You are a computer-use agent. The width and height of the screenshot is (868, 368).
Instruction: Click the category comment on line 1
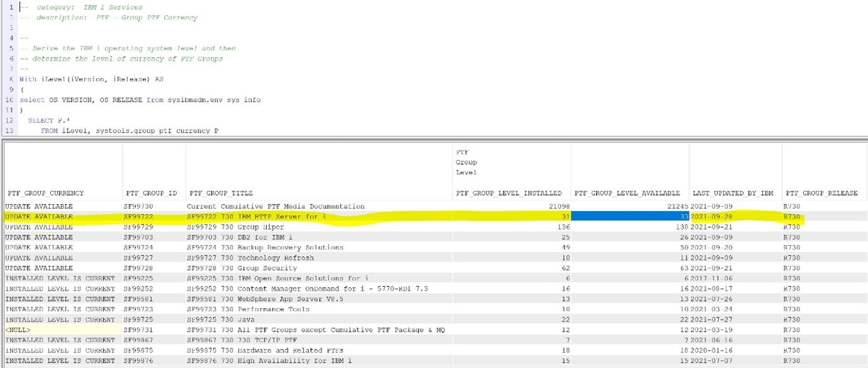point(89,7)
